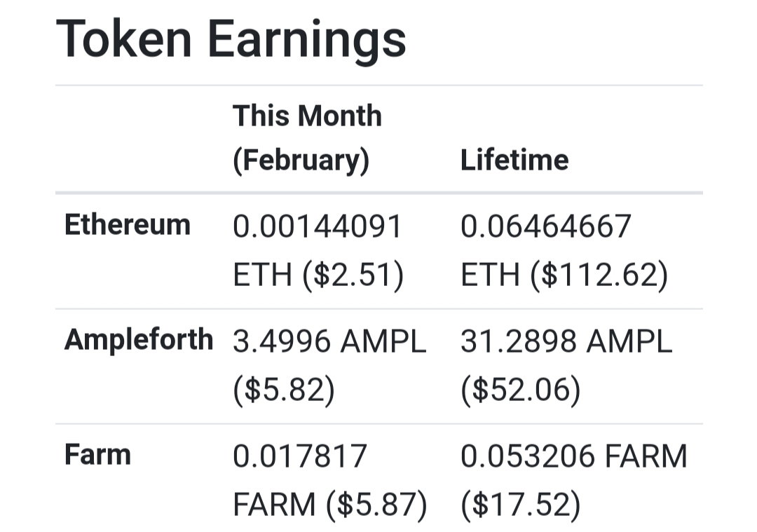This screenshot has height=532, width=757.
Task: Click the This Month text in header
Action: (x=307, y=116)
